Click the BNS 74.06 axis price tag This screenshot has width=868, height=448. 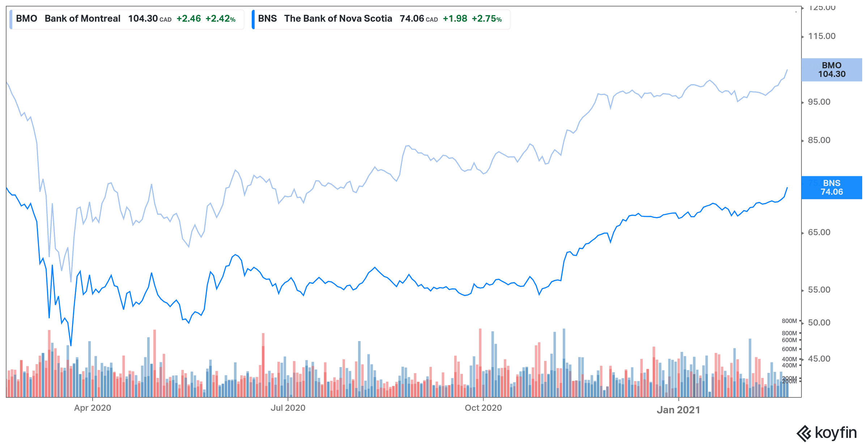tap(831, 188)
